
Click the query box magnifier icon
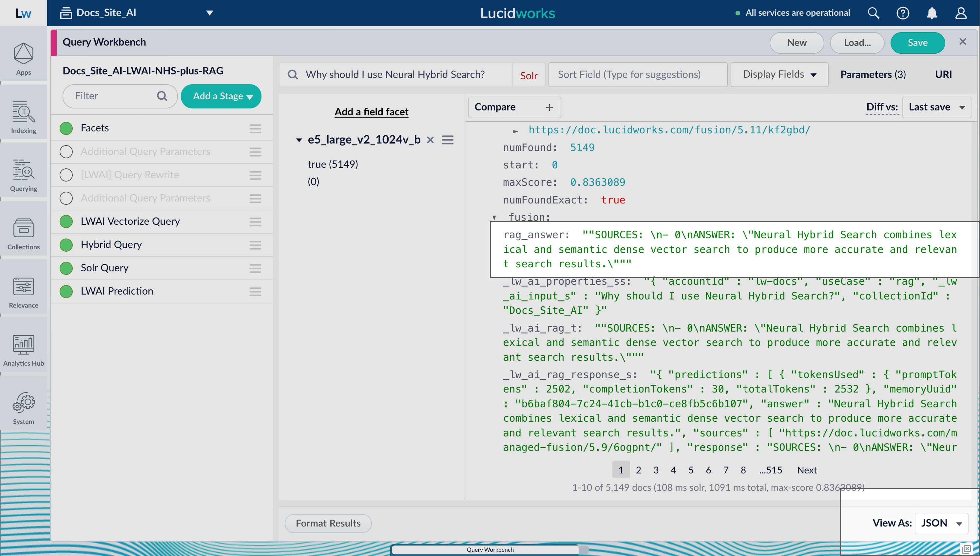click(x=293, y=74)
